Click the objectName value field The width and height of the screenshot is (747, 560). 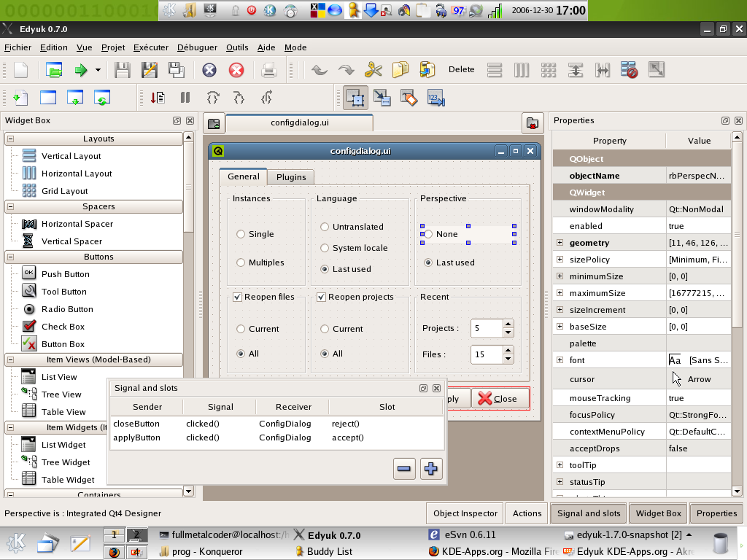click(698, 176)
